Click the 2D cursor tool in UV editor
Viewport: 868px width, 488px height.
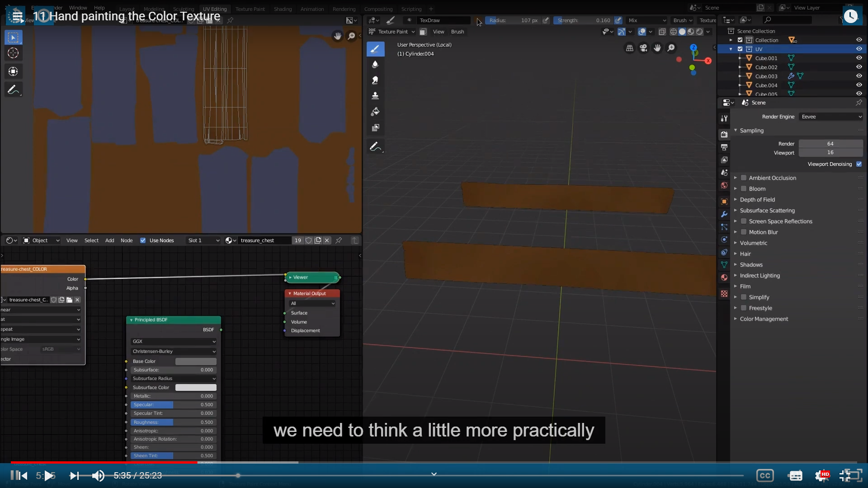pos(13,53)
